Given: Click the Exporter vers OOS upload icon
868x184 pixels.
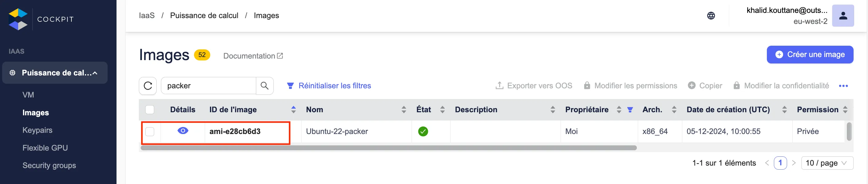Looking at the screenshot, I should pyautogui.click(x=499, y=86).
